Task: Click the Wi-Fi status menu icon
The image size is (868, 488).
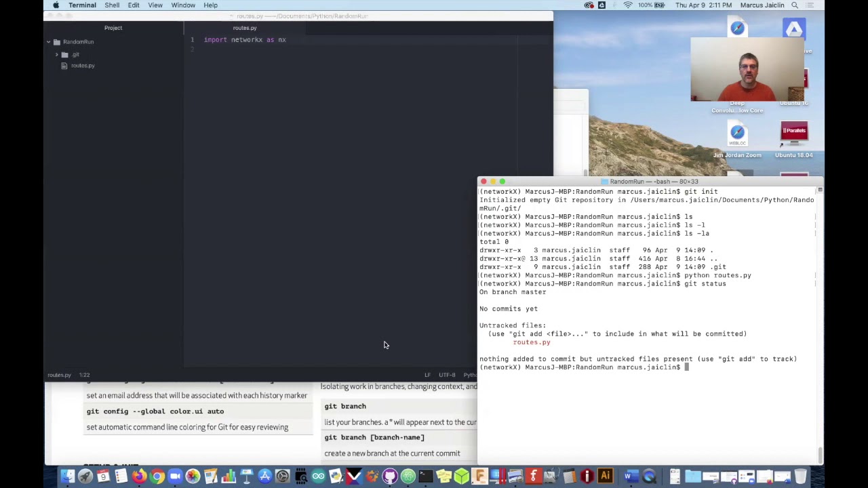Action: (x=628, y=5)
